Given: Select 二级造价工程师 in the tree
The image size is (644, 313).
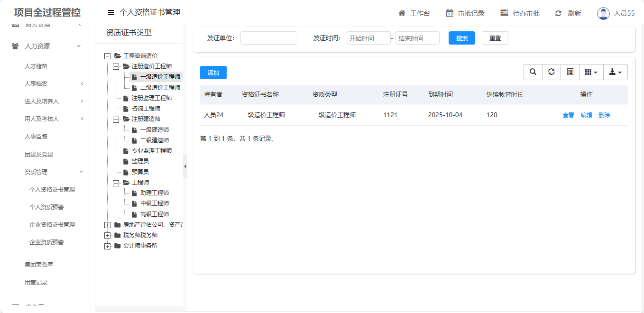Looking at the screenshot, I should pyautogui.click(x=160, y=88).
